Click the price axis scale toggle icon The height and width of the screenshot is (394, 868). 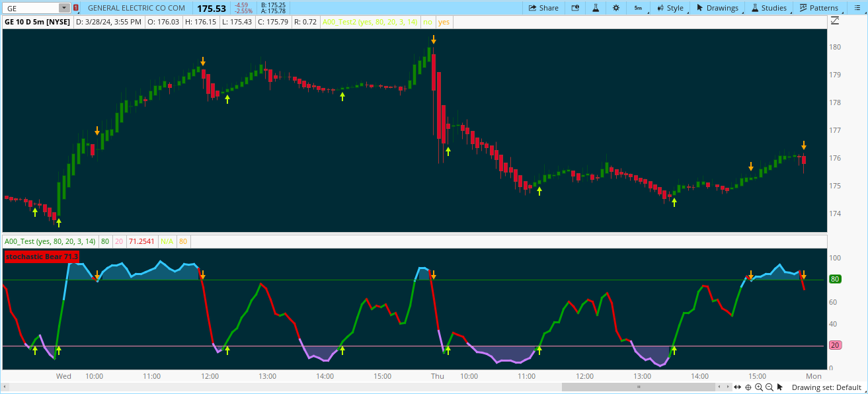click(834, 21)
